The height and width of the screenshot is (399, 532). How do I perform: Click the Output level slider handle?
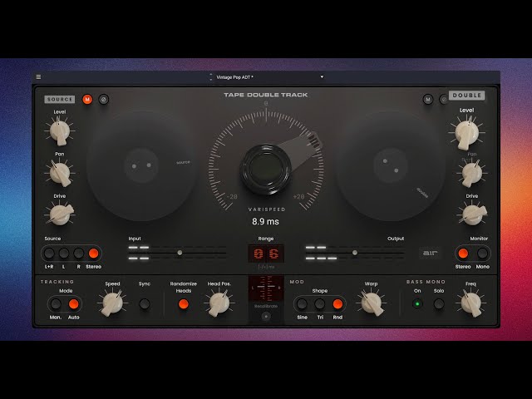pyautogui.click(x=355, y=253)
